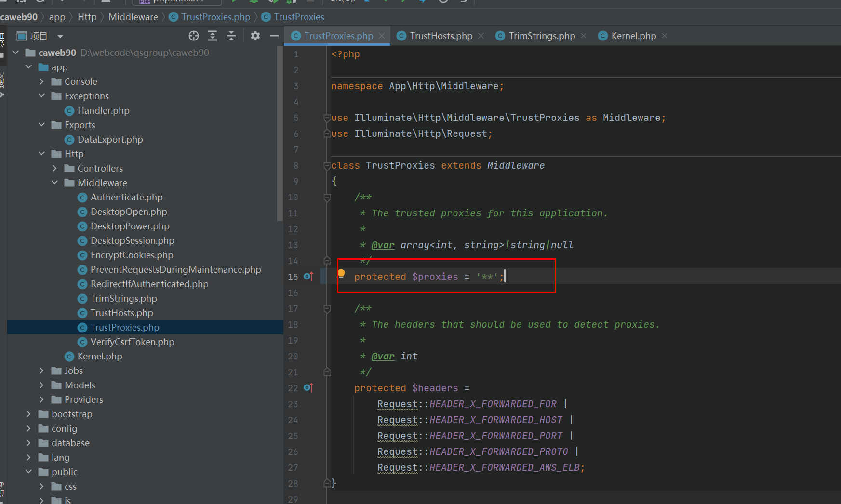
Task: Collapse the Exports folder
Action: coord(41,125)
